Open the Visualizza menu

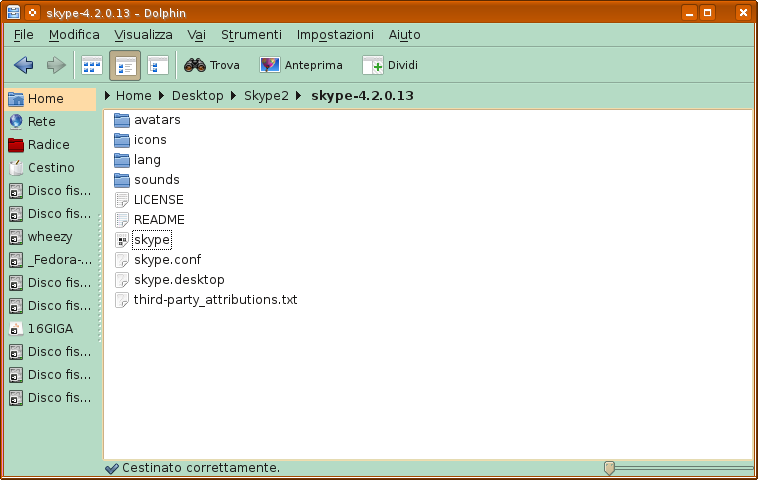(143, 35)
